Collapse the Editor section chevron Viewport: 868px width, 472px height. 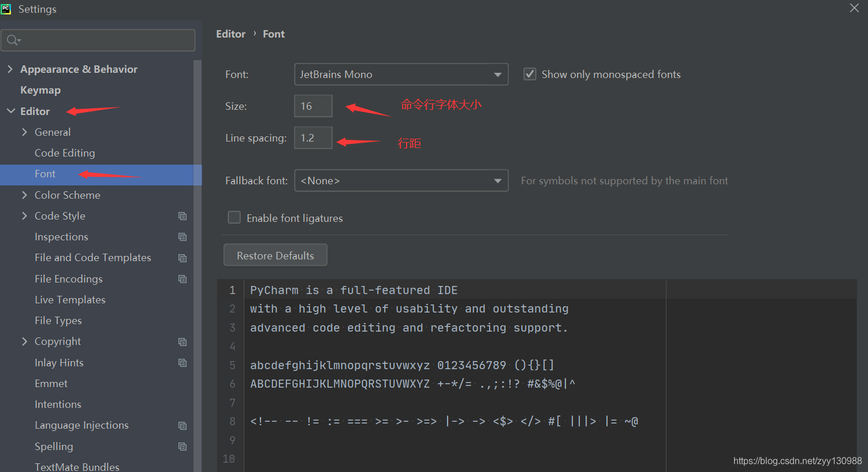(x=11, y=111)
